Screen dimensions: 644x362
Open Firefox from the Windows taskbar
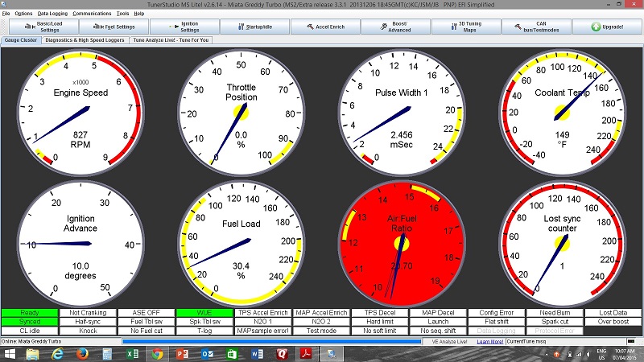(81, 354)
